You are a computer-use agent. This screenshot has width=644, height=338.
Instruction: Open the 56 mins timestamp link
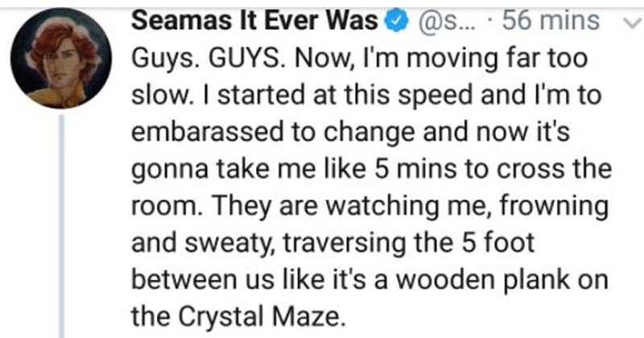tap(551, 21)
